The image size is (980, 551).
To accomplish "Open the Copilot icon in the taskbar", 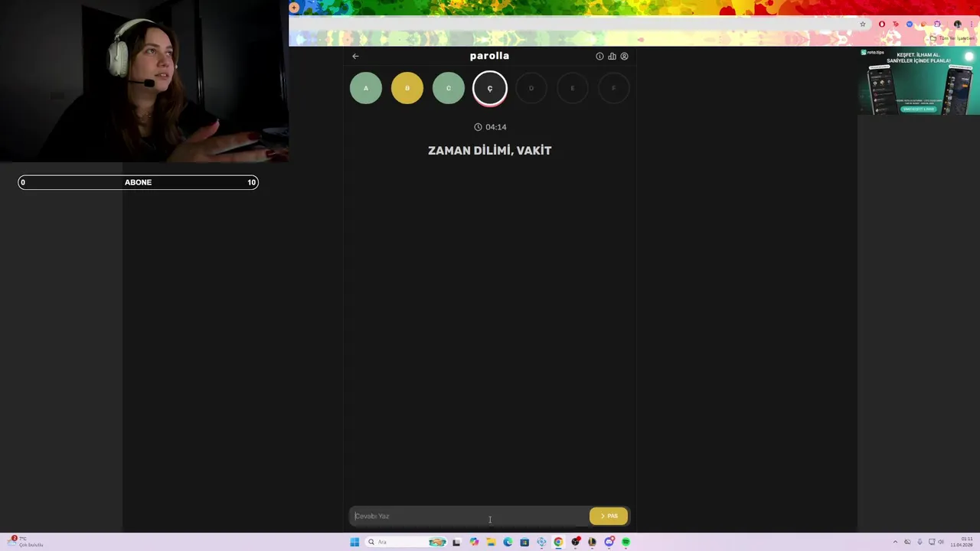I will pyautogui.click(x=474, y=542).
